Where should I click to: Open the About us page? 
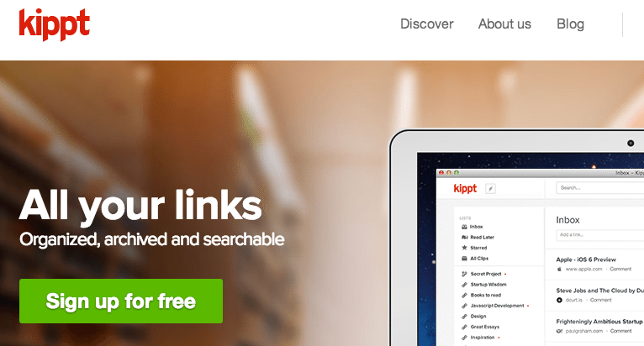pyautogui.click(x=504, y=24)
